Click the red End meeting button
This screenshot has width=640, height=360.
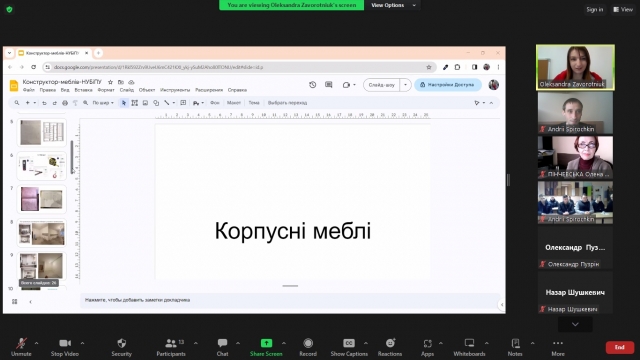click(620, 347)
